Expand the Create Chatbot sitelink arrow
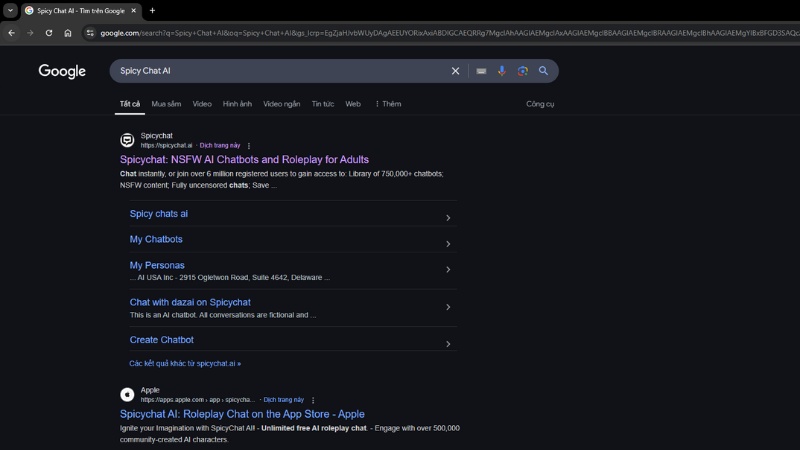Screen dimensions: 800x450 [x=447, y=343]
